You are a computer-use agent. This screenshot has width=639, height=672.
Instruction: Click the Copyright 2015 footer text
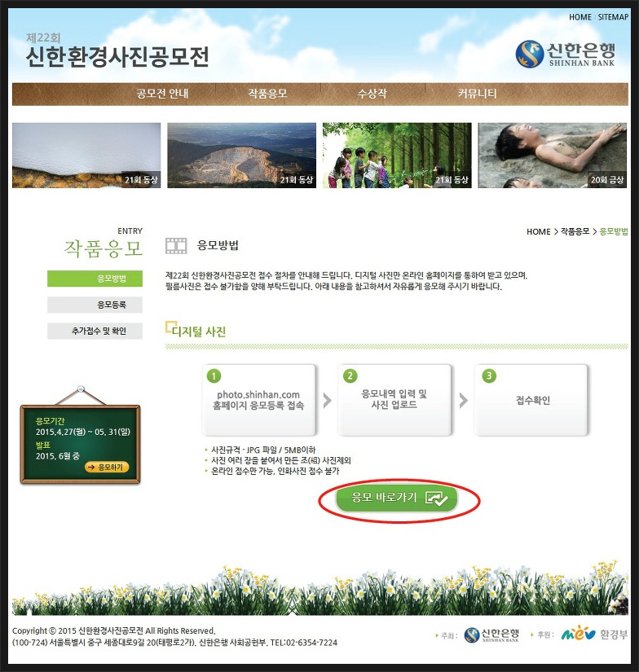click(x=113, y=630)
